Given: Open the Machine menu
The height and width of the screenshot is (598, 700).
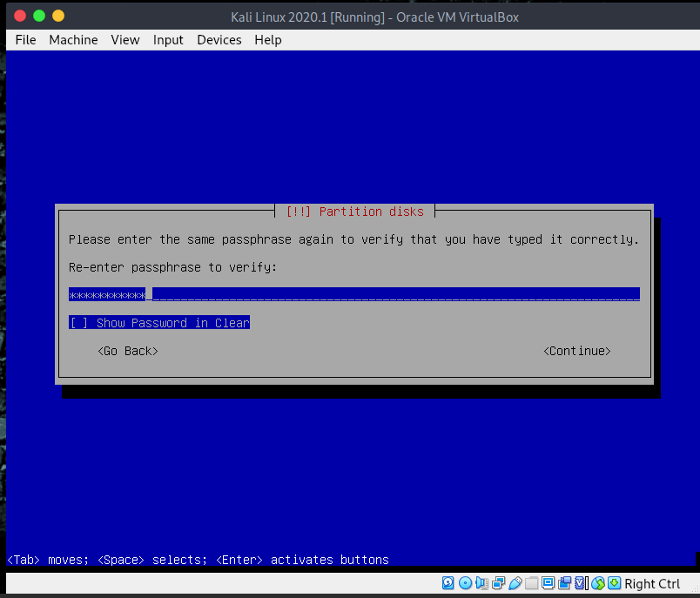Looking at the screenshot, I should click(x=73, y=40).
